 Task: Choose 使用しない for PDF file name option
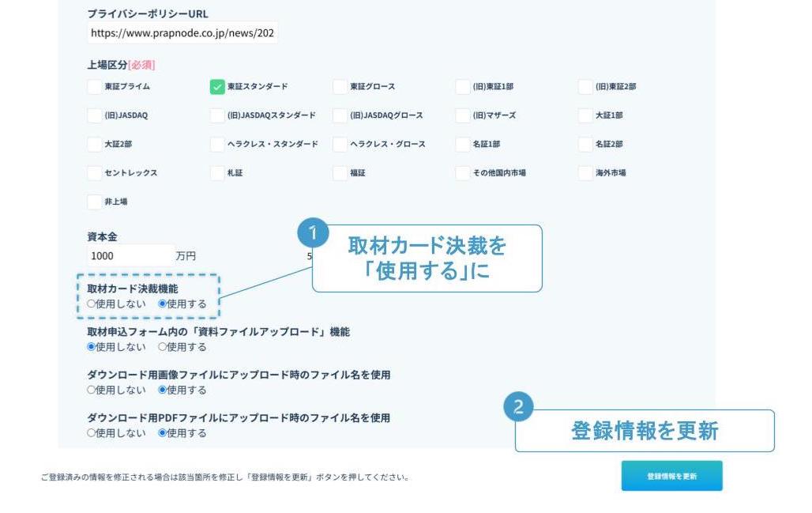92,433
